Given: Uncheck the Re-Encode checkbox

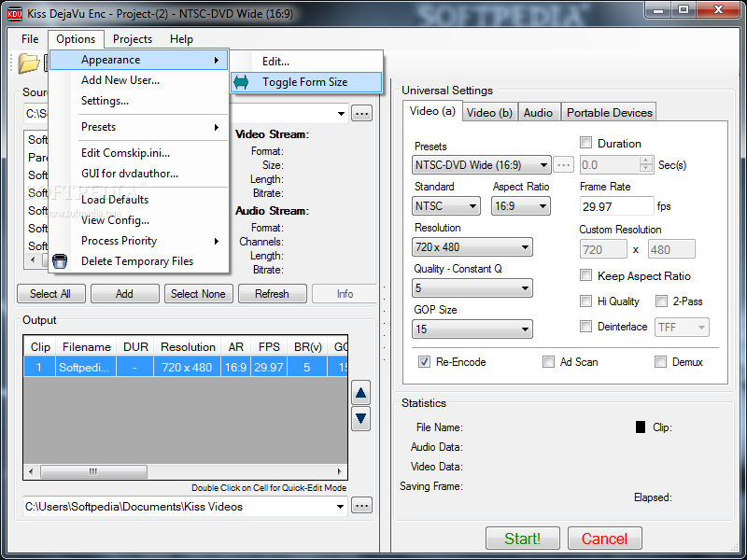Looking at the screenshot, I should point(424,361).
